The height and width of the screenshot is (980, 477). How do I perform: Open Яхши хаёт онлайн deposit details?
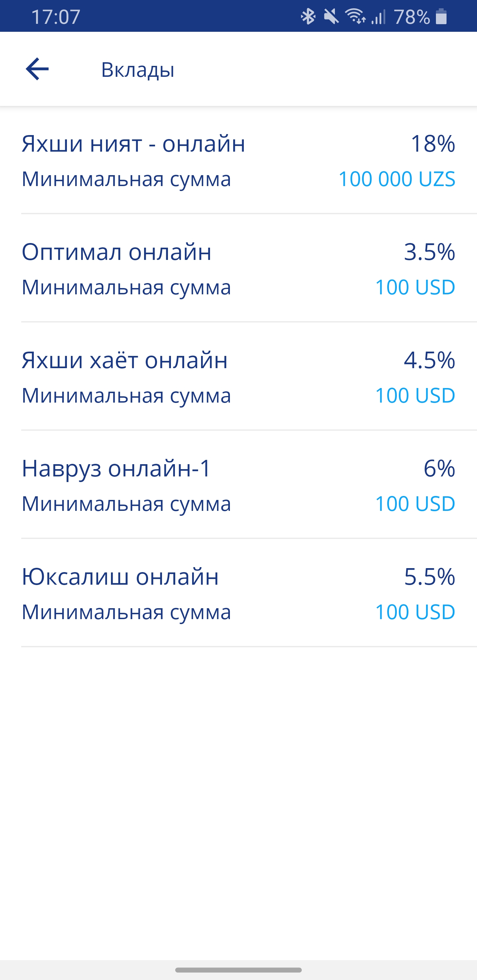[x=125, y=360]
